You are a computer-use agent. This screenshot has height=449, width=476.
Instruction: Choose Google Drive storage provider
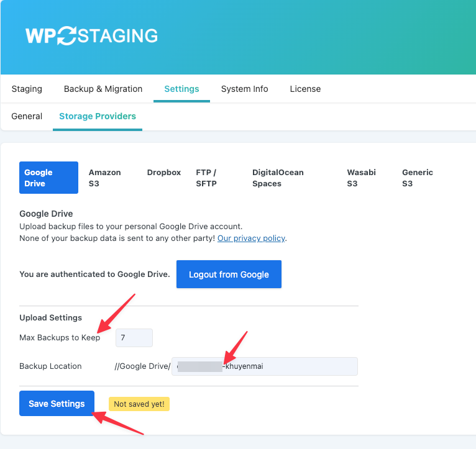(x=48, y=178)
